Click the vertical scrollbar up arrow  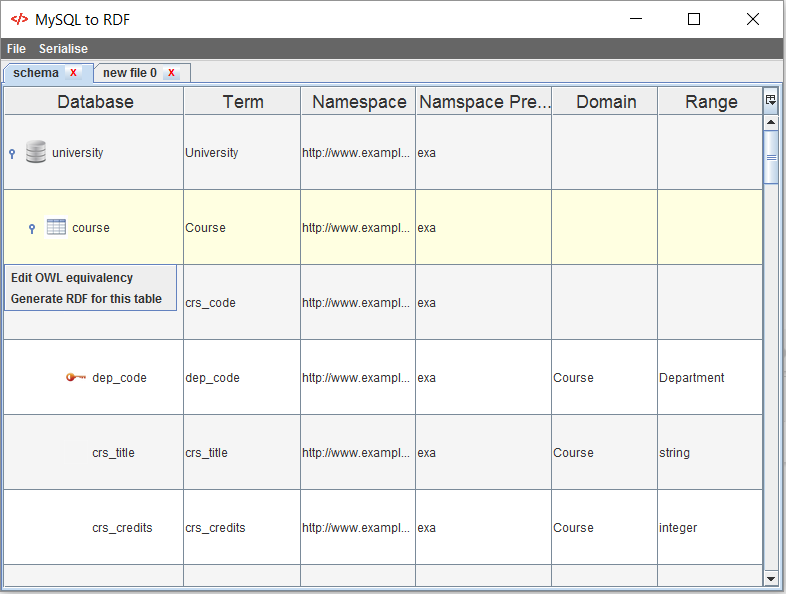pos(771,122)
